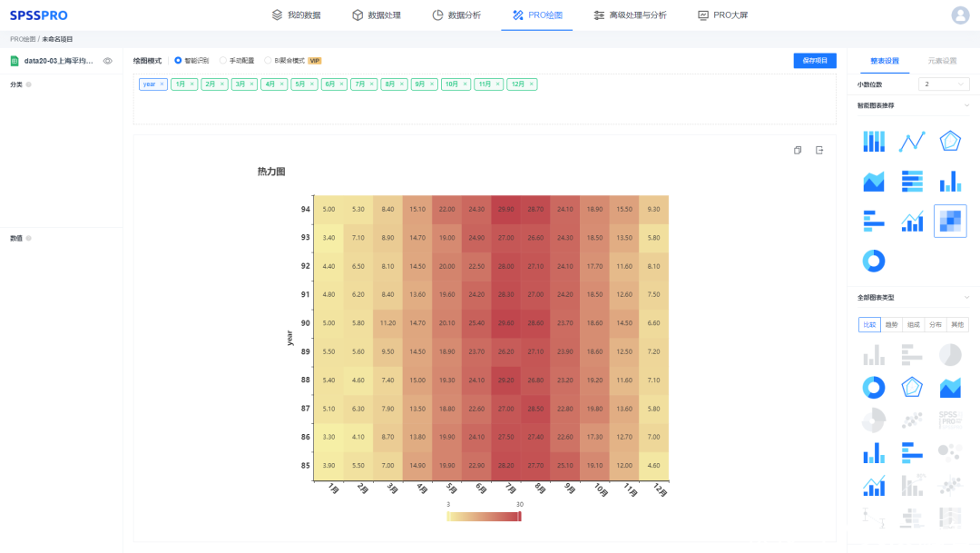Open the 小数位数 decimal places dropdown
Image resolution: width=980 pixels, height=553 pixels.
click(x=944, y=84)
